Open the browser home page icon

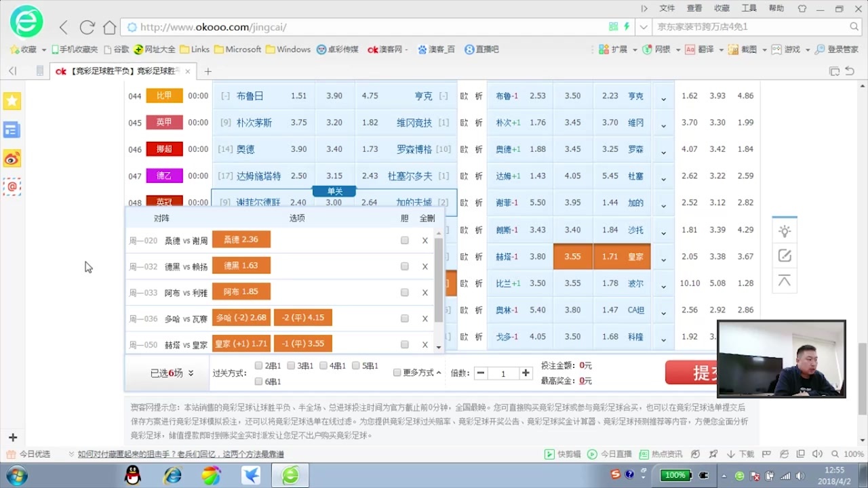click(109, 27)
